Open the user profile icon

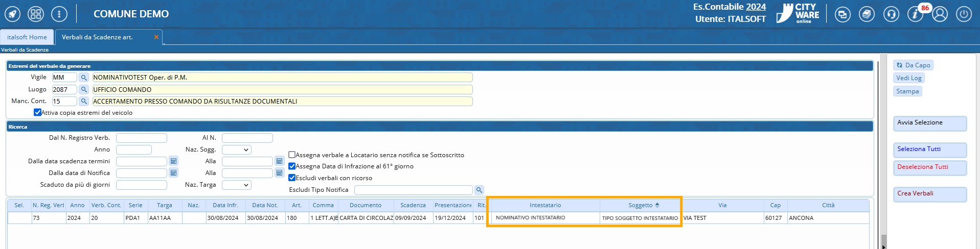pos(940,14)
